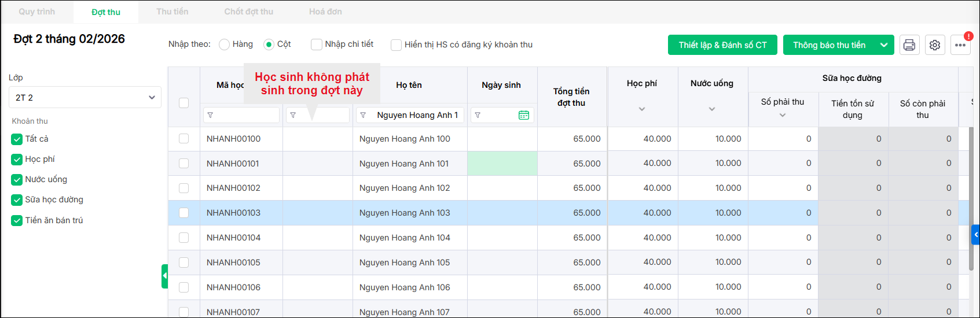The height and width of the screenshot is (318, 980).
Task: Collapse left panel with green arrow handle
Action: (x=164, y=276)
